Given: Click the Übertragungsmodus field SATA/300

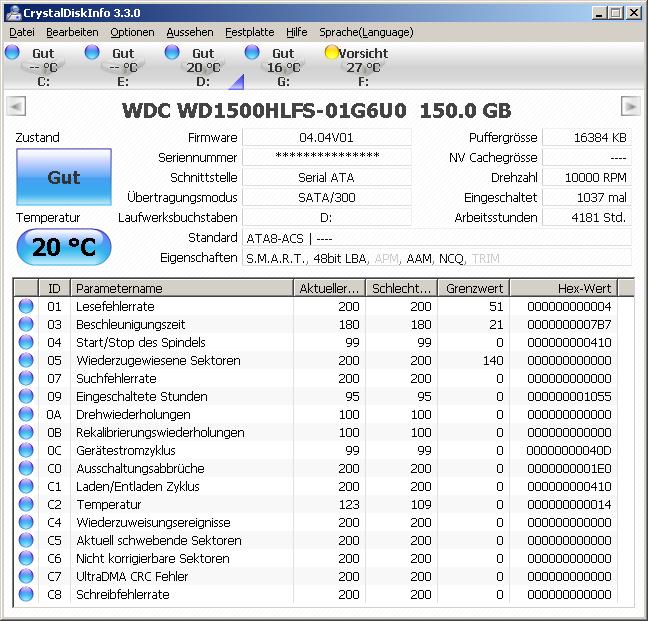Looking at the screenshot, I should tap(326, 197).
